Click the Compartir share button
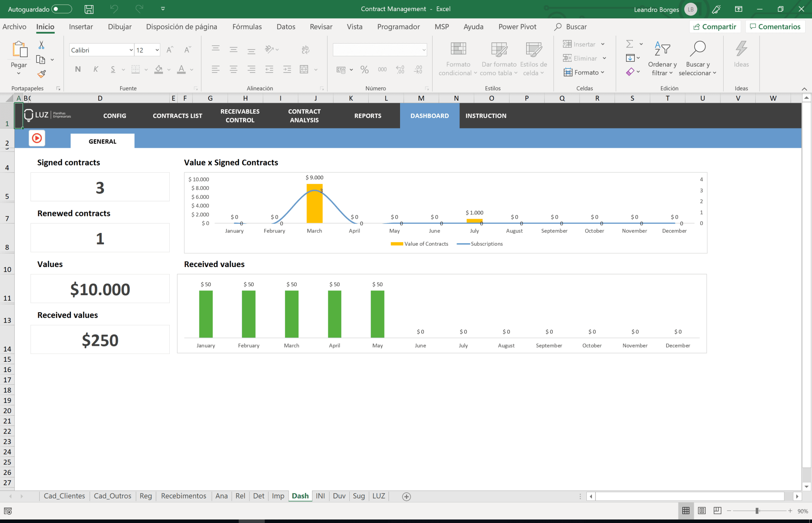Image resolution: width=812 pixels, height=523 pixels. click(715, 27)
